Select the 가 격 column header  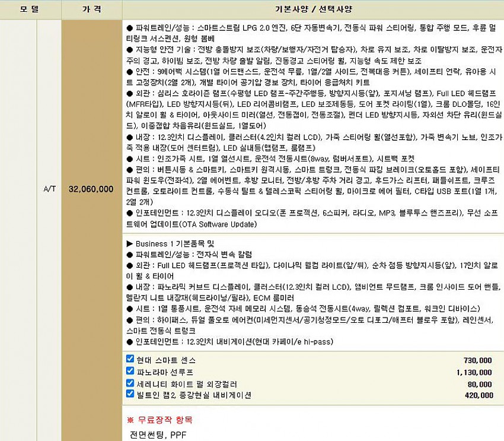(x=92, y=9)
